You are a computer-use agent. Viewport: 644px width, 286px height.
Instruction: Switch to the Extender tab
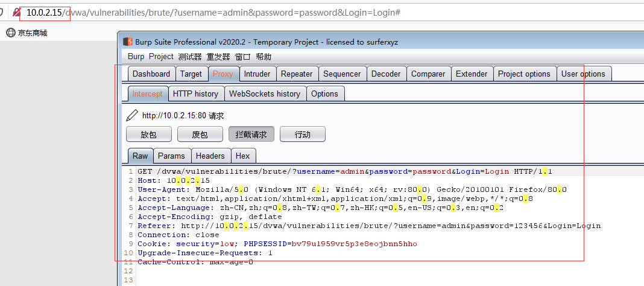pyautogui.click(x=472, y=74)
